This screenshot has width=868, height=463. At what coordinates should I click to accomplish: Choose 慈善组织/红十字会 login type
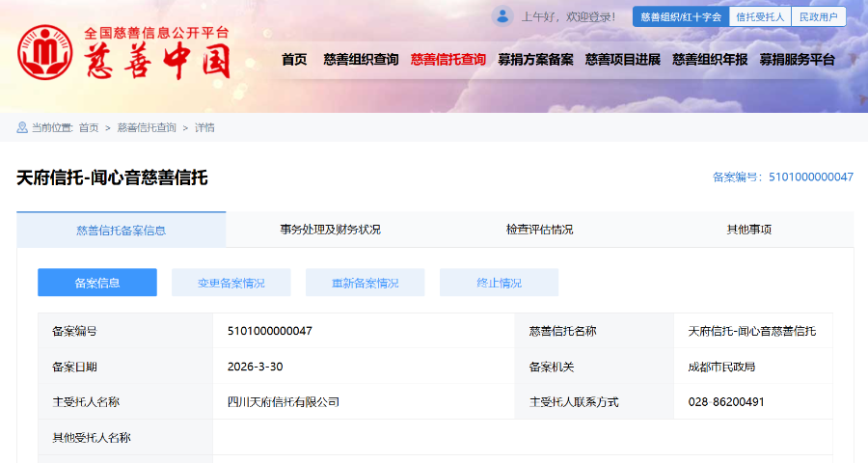(681, 17)
